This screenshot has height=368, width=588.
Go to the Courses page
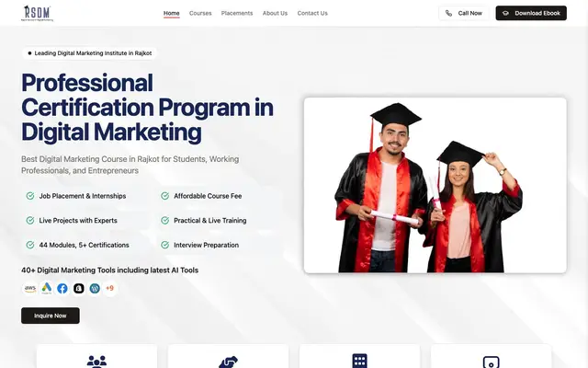click(x=200, y=13)
